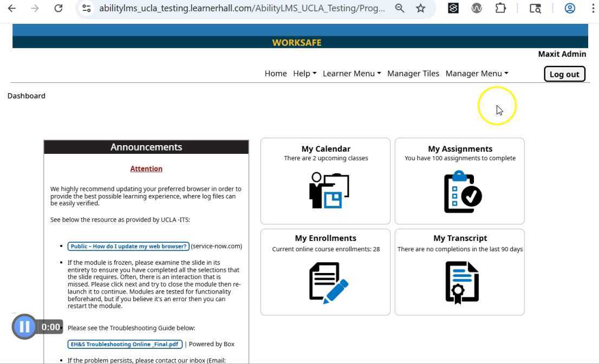This screenshot has height=364, width=599.
Task: Click the My Transcript certificate icon
Action: [x=462, y=283]
